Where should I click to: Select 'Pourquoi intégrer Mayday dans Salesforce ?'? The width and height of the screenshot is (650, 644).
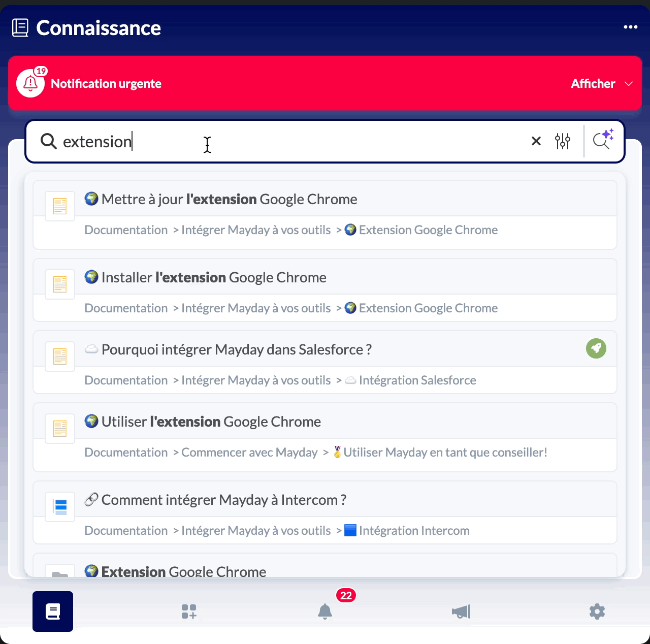point(236,349)
